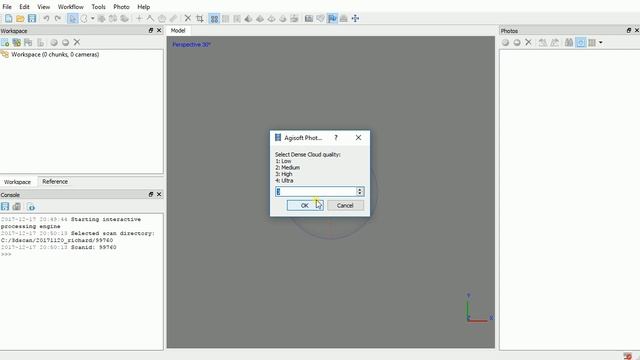Open the Photos view mode dropdown arrow
Screen dimensions: 640x360
(600, 42)
